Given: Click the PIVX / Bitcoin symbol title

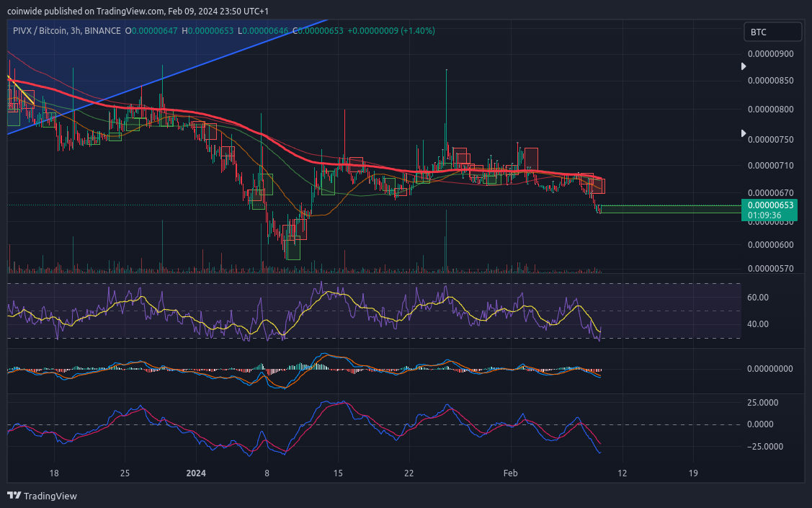Looking at the screenshot, I should [66, 31].
